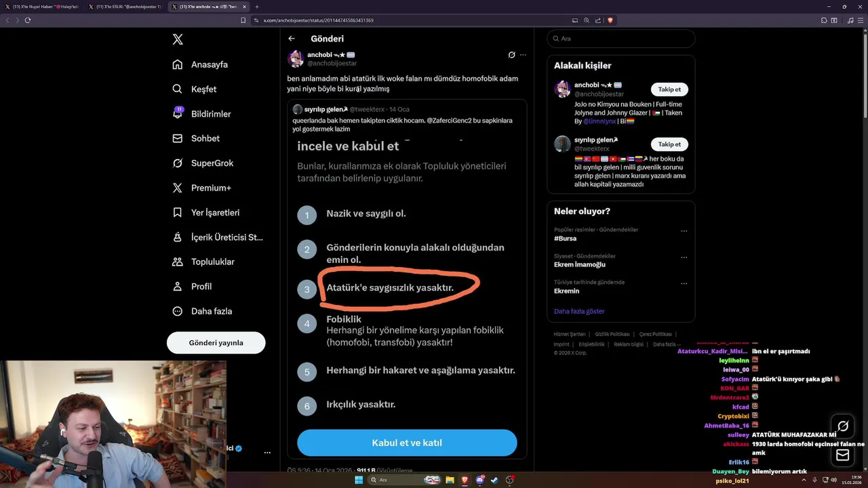Click the Grok icon on anchobi's post
Image resolution: width=868 pixels, height=488 pixels.
(511, 54)
